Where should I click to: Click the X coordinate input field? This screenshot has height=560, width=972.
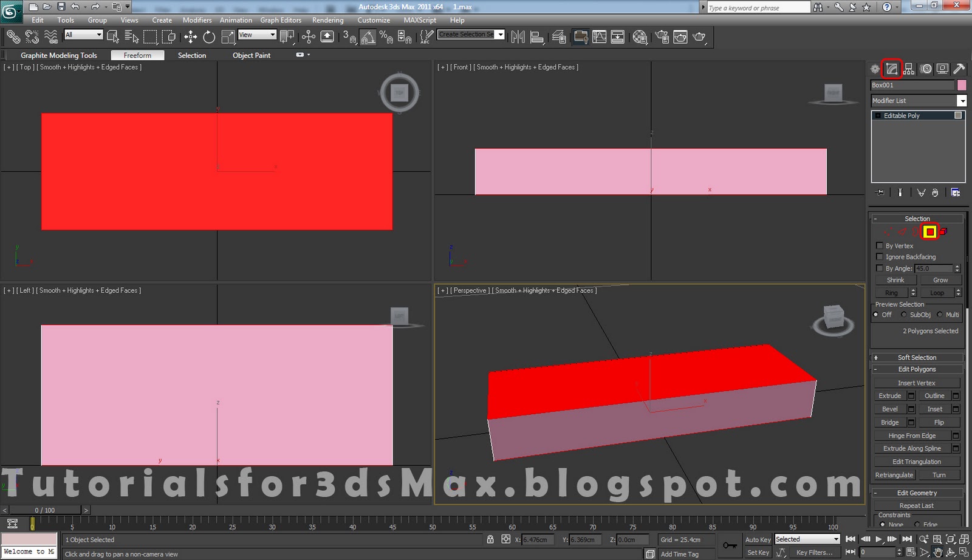(x=537, y=539)
